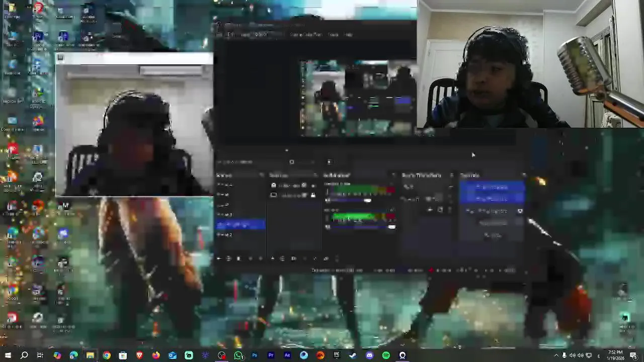Screen dimensions: 644x362
Task: Open Steam from the taskbar
Action: [353, 355]
